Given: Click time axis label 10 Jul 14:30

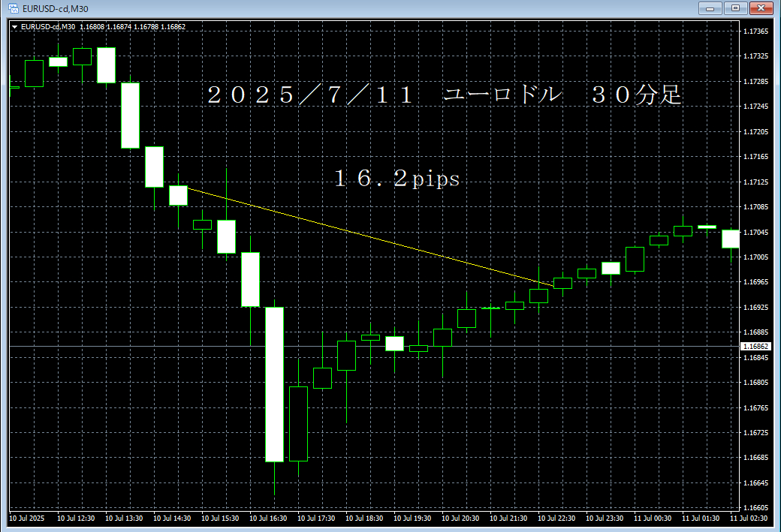Looking at the screenshot, I should 172,518.
